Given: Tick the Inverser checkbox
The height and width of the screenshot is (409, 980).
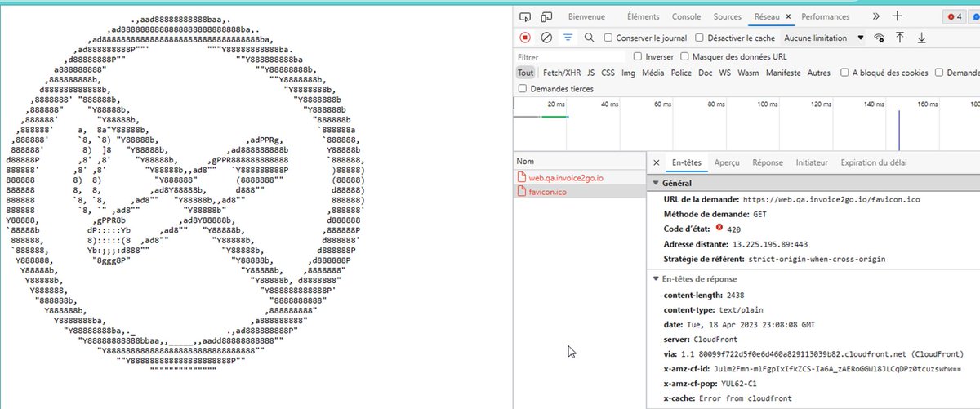Looking at the screenshot, I should pos(638,57).
